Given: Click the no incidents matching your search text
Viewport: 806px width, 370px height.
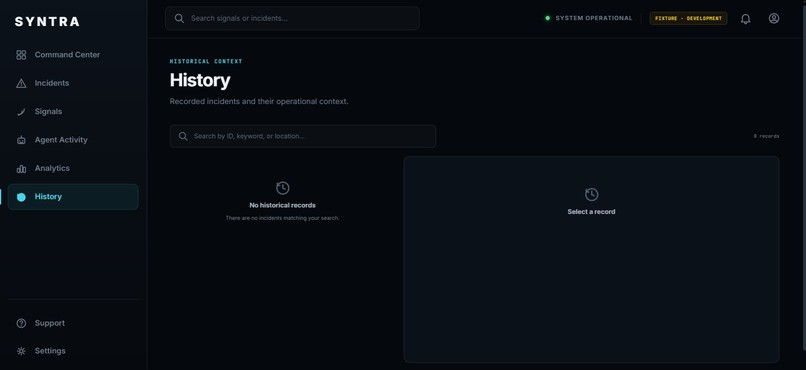Looking at the screenshot, I should tap(283, 218).
